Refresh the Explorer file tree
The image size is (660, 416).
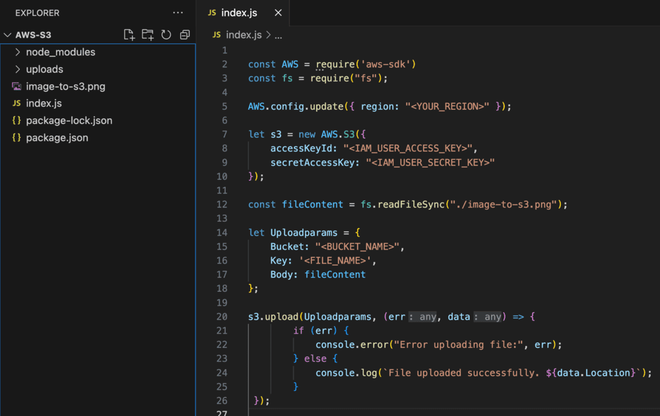tap(166, 35)
